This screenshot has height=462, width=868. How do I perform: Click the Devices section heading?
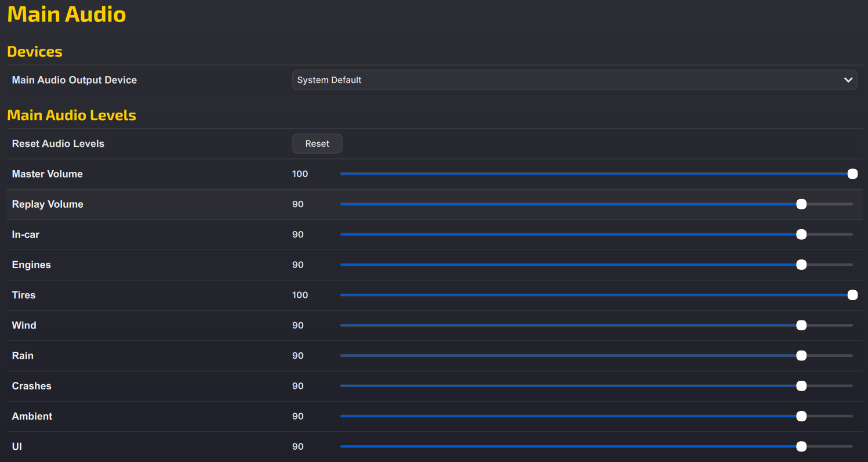[35, 52]
